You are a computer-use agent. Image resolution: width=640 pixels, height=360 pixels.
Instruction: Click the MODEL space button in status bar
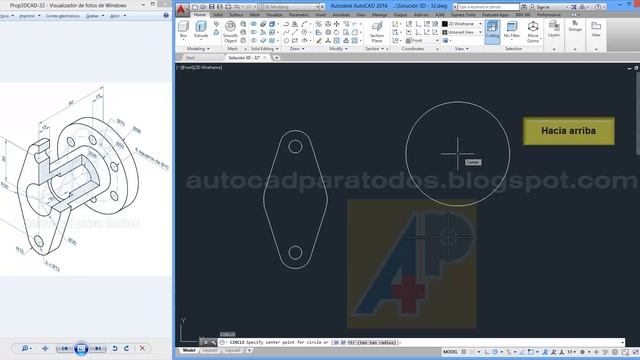point(450,352)
